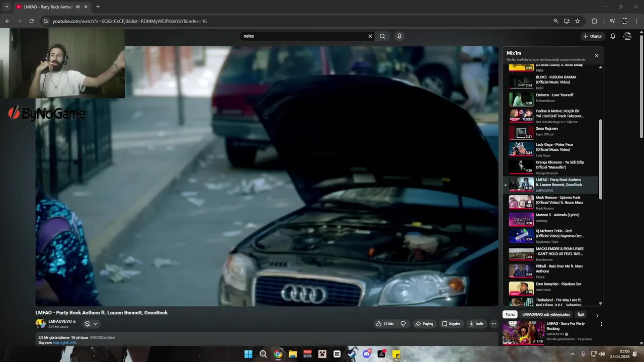This screenshot has width=644, height=362.
Task: Like the video (12 Mn)
Action: 385,324
